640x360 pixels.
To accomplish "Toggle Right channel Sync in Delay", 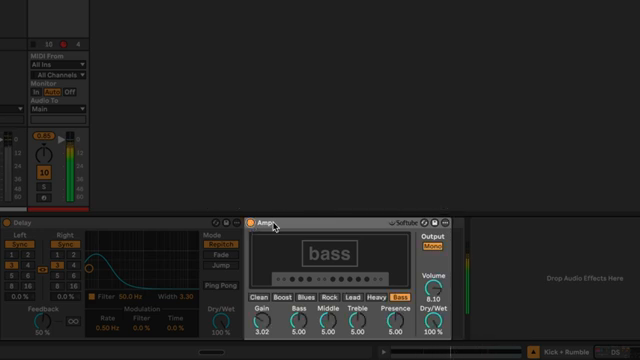I will click(65, 244).
